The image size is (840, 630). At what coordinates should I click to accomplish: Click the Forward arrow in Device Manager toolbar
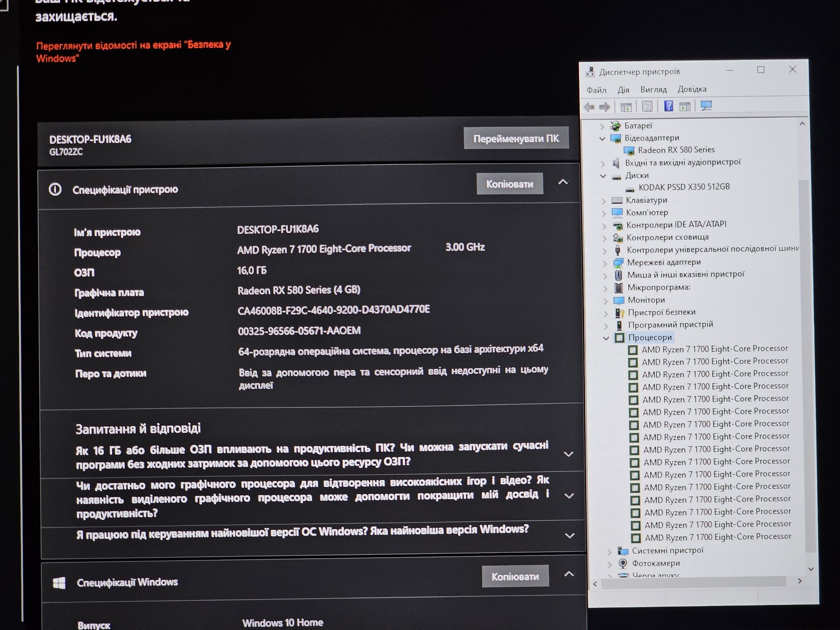click(604, 108)
